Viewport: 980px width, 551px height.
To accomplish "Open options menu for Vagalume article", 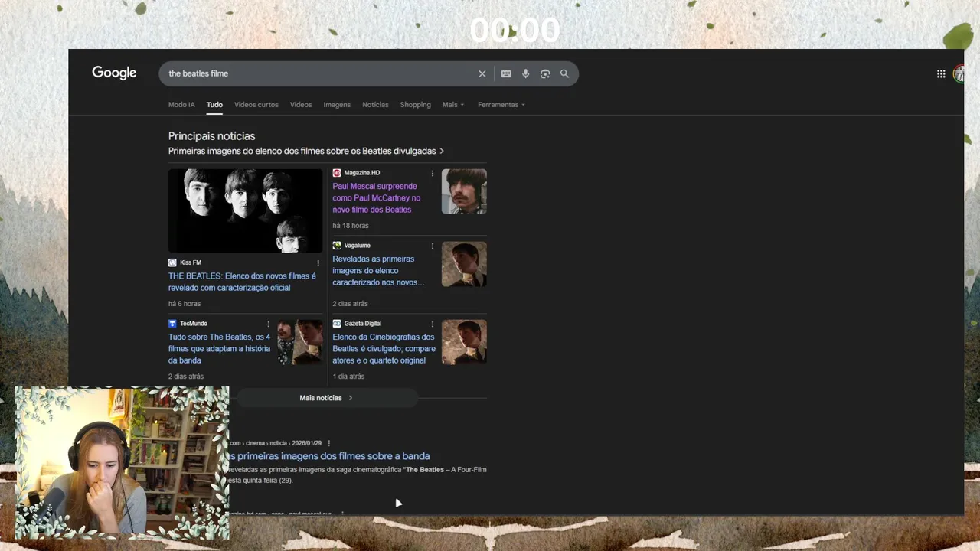I will coord(433,246).
